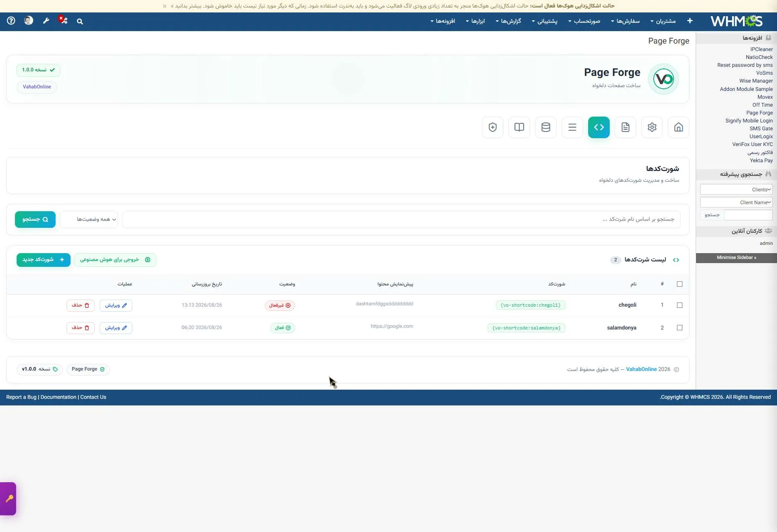Open the همه وضعیت‌ها status filter dropdown
This screenshot has width=777, height=532.
click(89, 220)
